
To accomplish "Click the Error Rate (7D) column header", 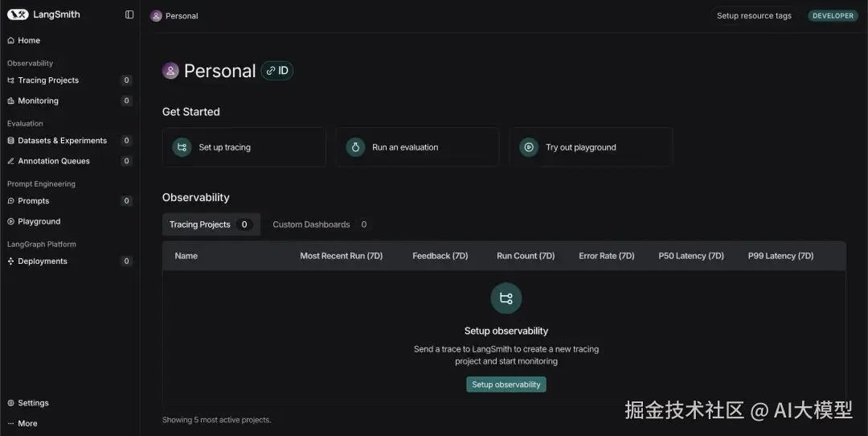I will pos(607,256).
